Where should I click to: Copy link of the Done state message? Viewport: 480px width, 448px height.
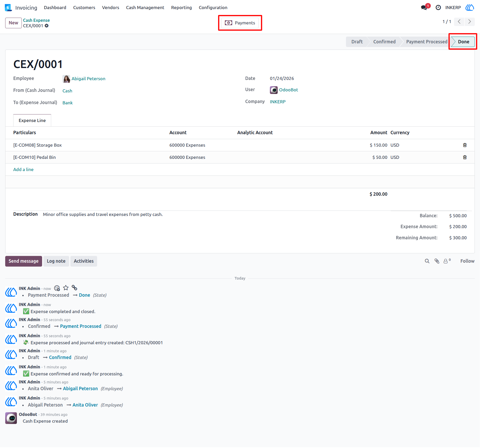(x=75, y=288)
